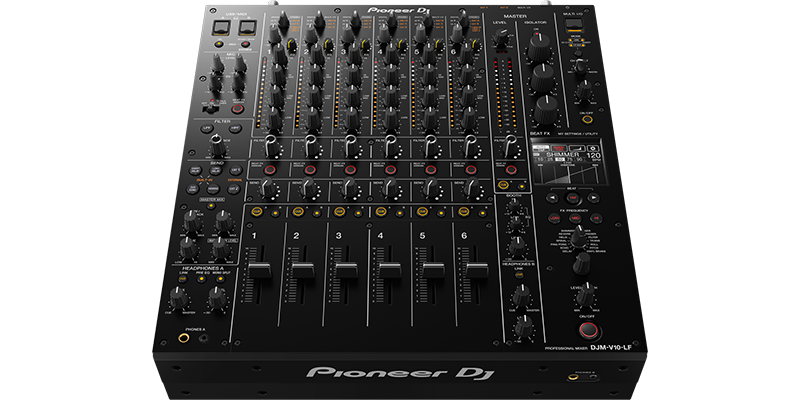Click channel 1 LOW EQ knob
This screenshot has height=400, width=800.
click(x=274, y=119)
